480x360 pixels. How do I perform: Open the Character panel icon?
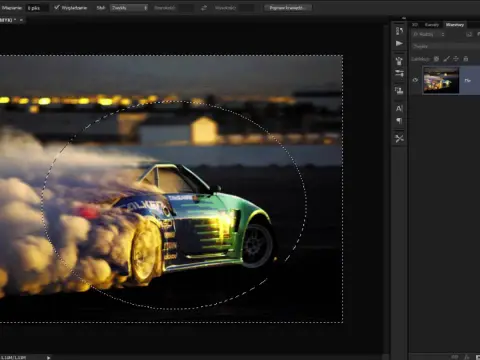[x=399, y=108]
